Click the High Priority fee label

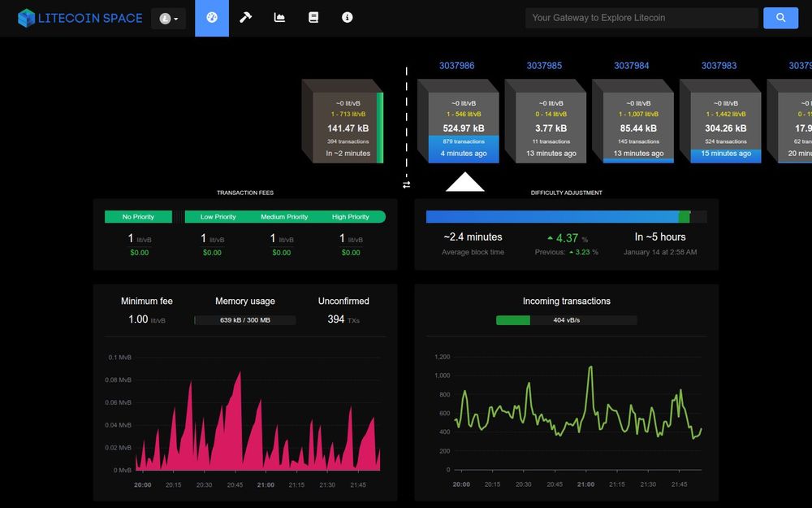click(351, 217)
